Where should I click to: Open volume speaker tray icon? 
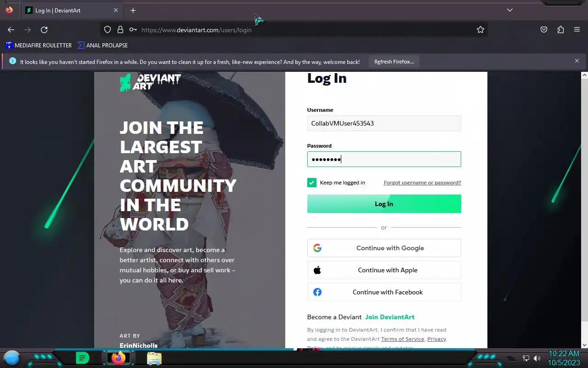[537, 358]
